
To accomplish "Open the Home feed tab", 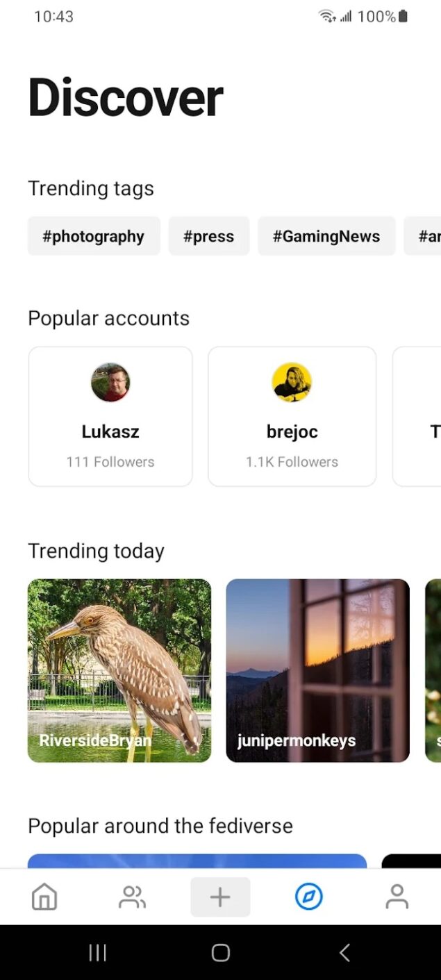I will pyautogui.click(x=44, y=897).
